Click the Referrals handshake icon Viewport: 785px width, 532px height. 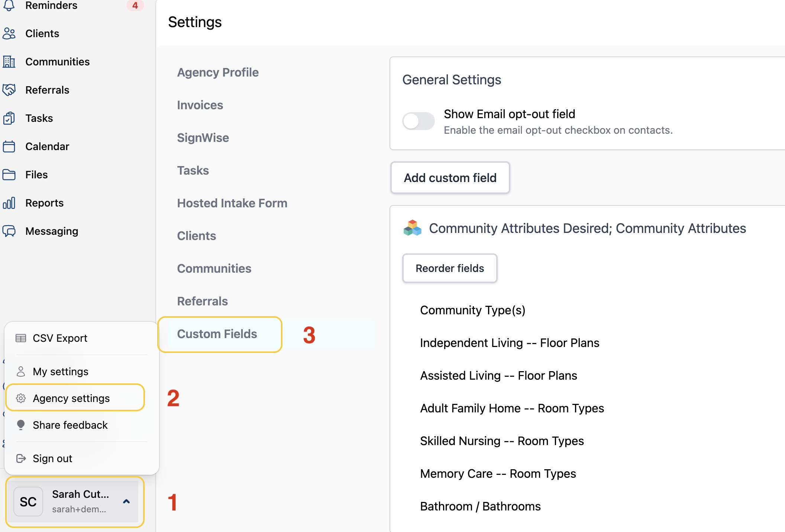tap(9, 90)
